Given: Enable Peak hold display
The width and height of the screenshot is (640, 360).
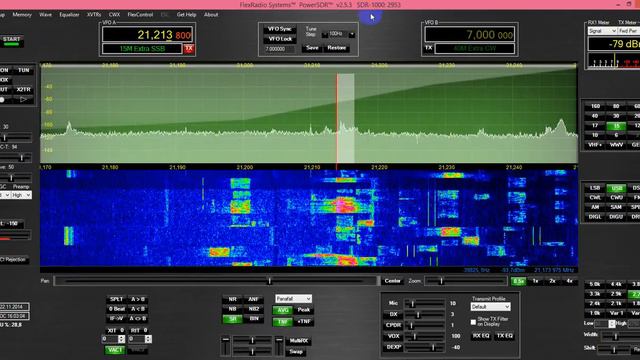Looking at the screenshot, I should (x=304, y=310).
